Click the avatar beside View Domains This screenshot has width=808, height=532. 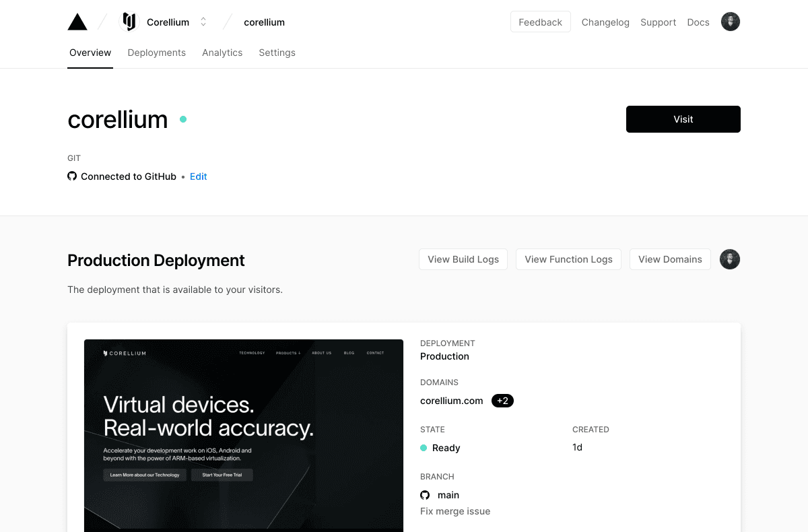[730, 259]
